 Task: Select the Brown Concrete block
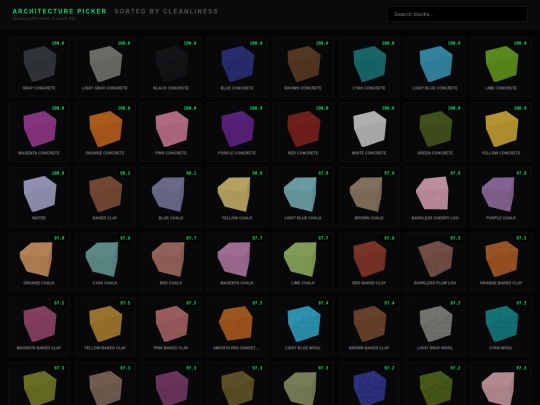[303, 67]
